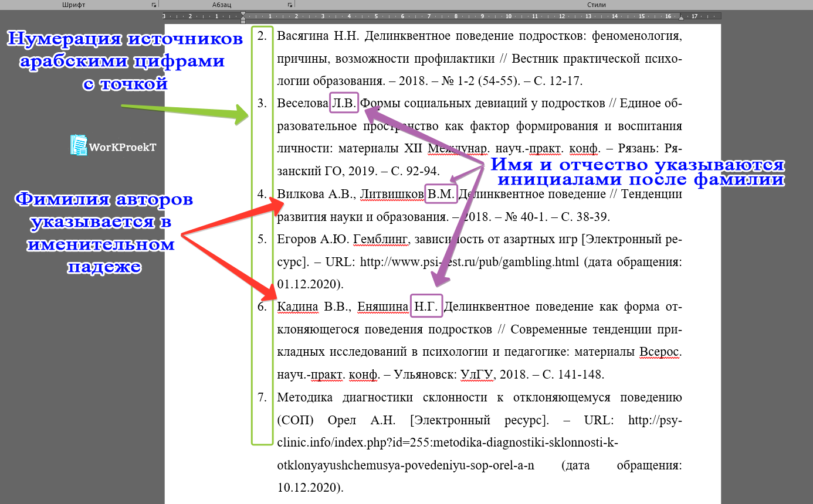Click the boxed initials Л.В. after Веселова
The width and height of the screenshot is (813, 504).
pyautogui.click(x=345, y=101)
